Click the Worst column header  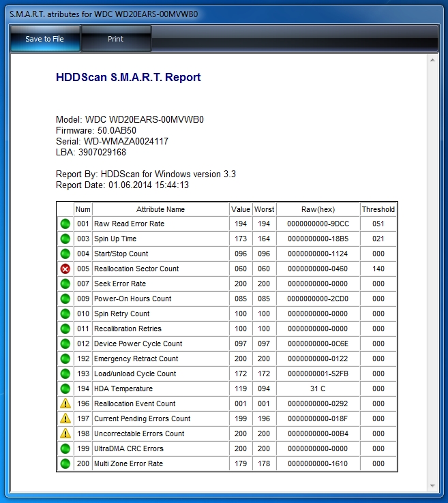(x=264, y=209)
